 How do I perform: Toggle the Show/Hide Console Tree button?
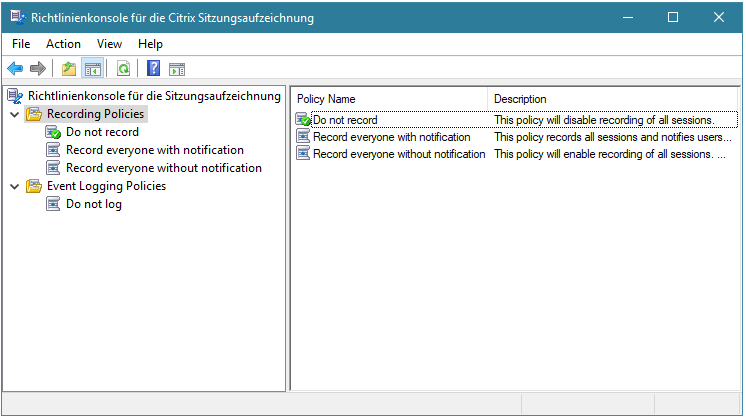[92, 69]
